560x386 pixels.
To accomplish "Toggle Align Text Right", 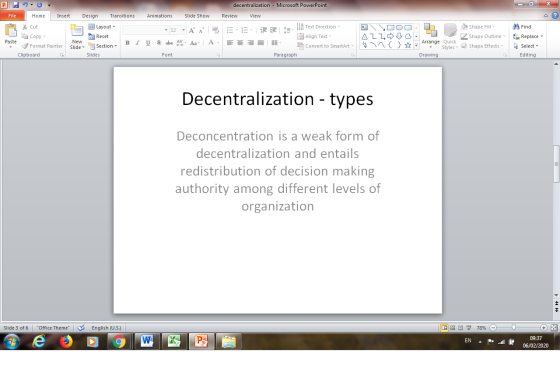I will (x=251, y=43).
